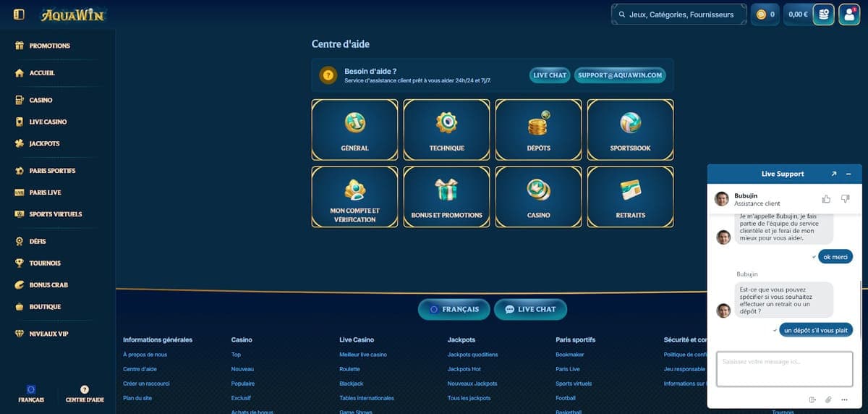Give a thumbs down to the agent
Screen dimensions: 868x414
(845, 198)
